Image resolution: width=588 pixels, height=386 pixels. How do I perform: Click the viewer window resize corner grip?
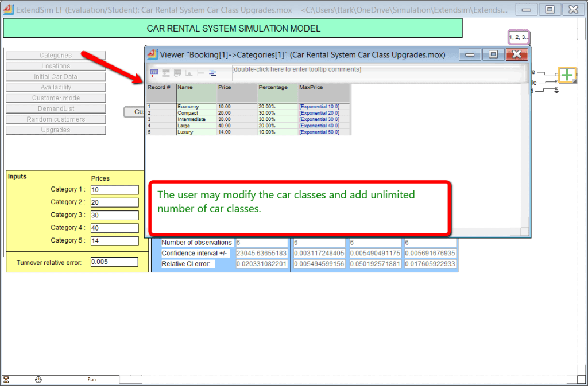pos(525,232)
